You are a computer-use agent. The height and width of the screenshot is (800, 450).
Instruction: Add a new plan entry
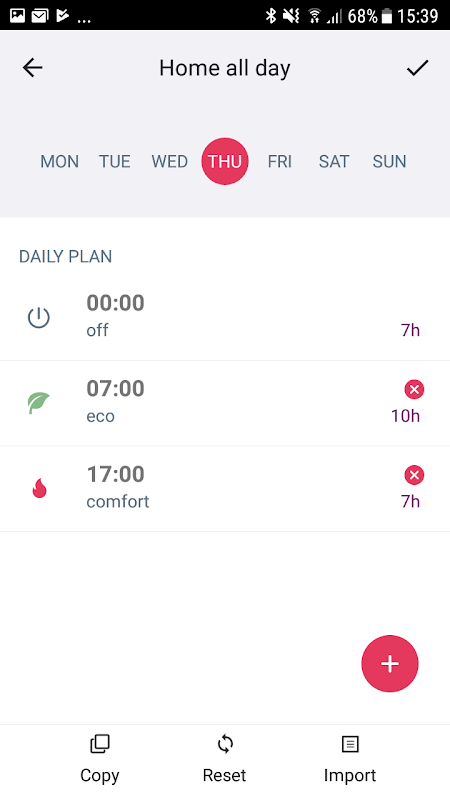pyautogui.click(x=390, y=664)
